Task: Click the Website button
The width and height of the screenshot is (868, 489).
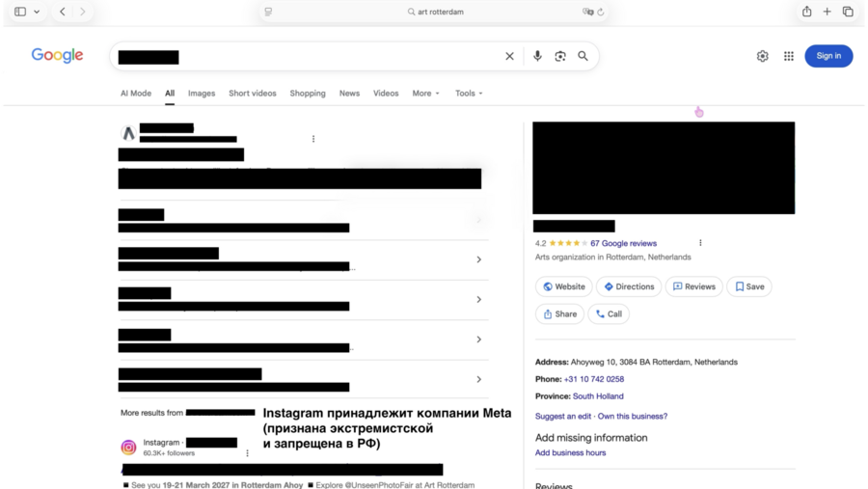Action: [x=564, y=286]
